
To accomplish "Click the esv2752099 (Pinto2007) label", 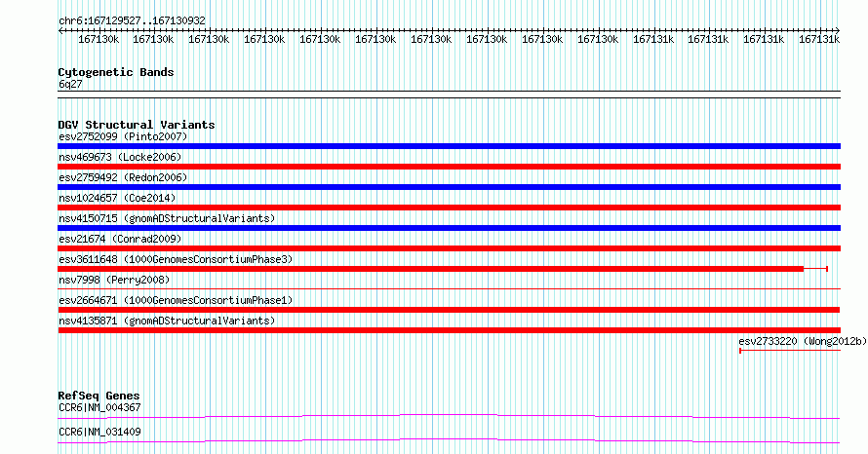I will (x=123, y=136).
